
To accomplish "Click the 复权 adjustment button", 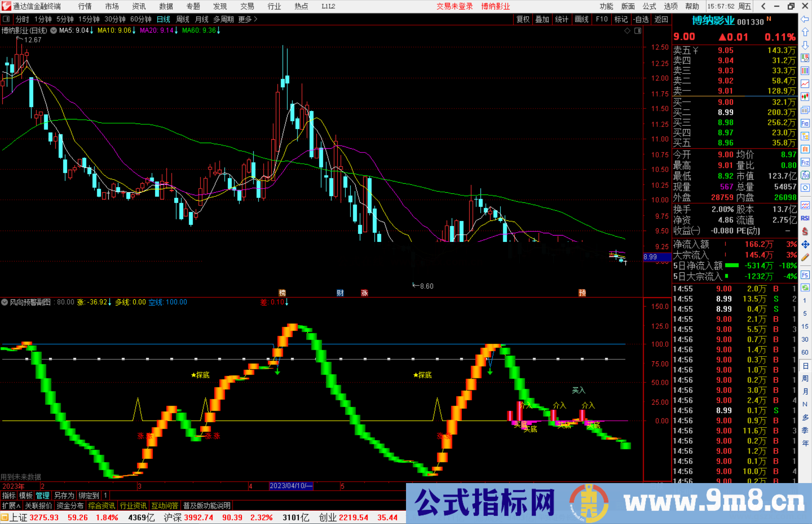I will coord(523,19).
